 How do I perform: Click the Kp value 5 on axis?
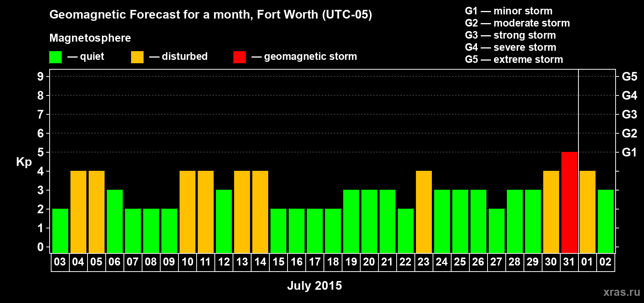(x=41, y=152)
